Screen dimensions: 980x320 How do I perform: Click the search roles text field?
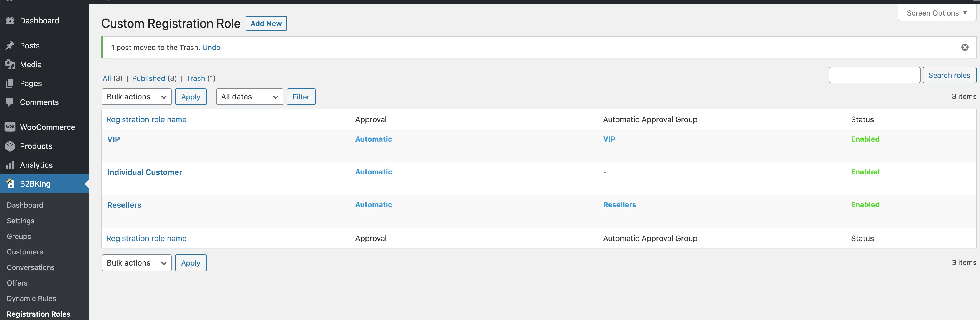tap(874, 75)
